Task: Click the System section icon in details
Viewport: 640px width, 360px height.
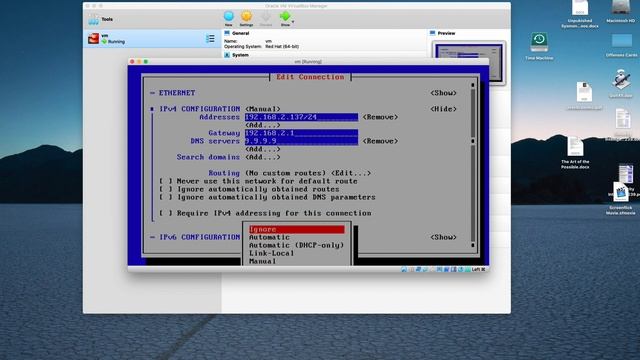Action: tap(227, 55)
